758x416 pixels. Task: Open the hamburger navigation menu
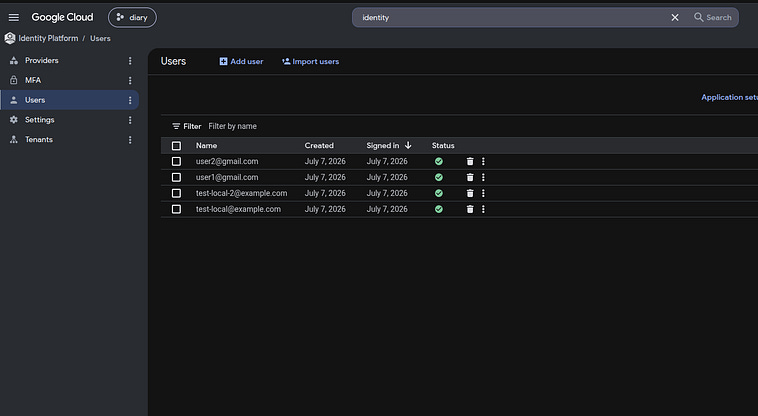(x=14, y=17)
